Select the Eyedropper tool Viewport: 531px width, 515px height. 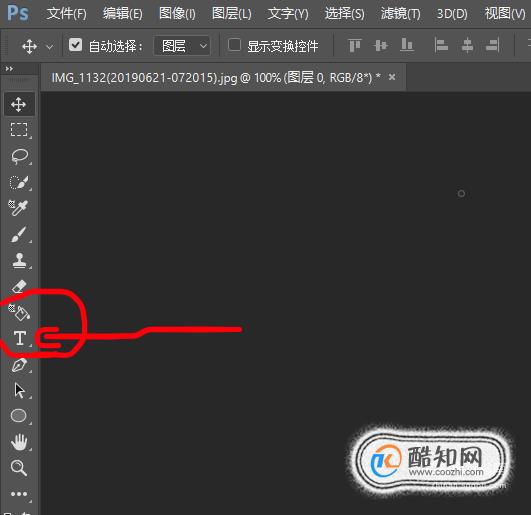click(x=18, y=208)
